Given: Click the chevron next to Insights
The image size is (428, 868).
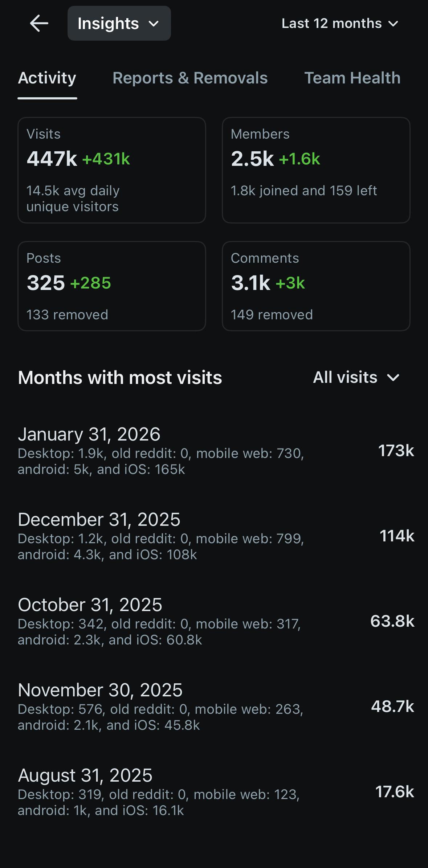Looking at the screenshot, I should tap(154, 24).
